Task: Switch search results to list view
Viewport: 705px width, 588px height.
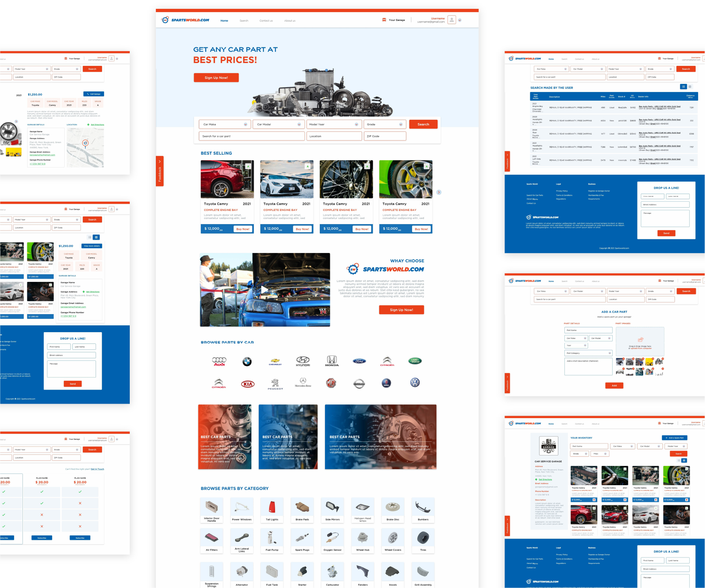Action: click(683, 87)
